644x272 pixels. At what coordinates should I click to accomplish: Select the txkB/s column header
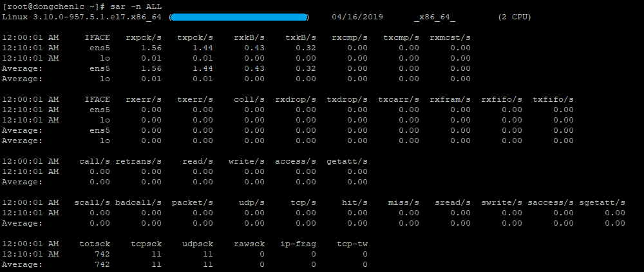pos(301,37)
